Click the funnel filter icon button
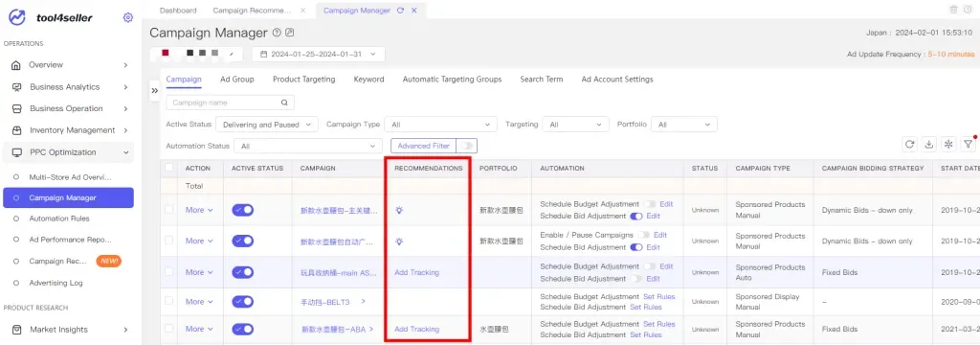Image resolution: width=980 pixels, height=345 pixels. coord(969,145)
